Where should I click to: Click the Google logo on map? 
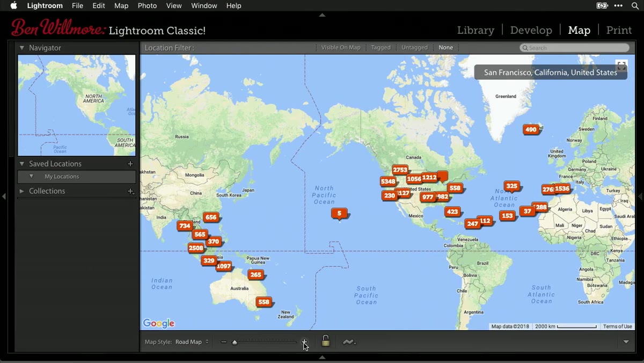[x=159, y=323]
